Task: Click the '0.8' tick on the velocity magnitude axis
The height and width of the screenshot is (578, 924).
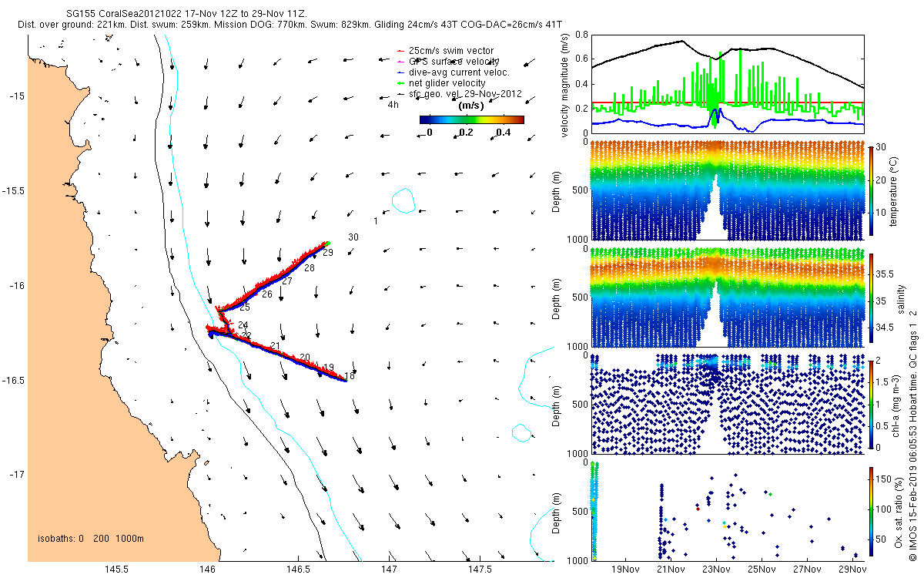Action: 581,35
